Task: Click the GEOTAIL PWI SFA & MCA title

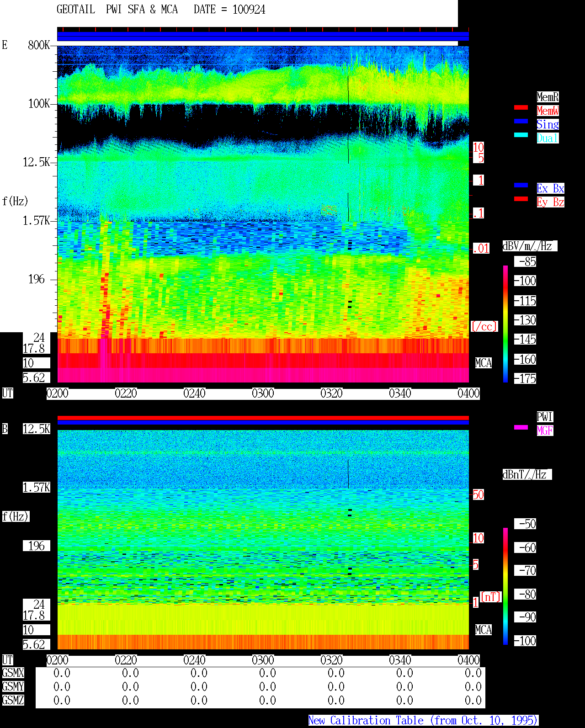Action: click(x=117, y=10)
